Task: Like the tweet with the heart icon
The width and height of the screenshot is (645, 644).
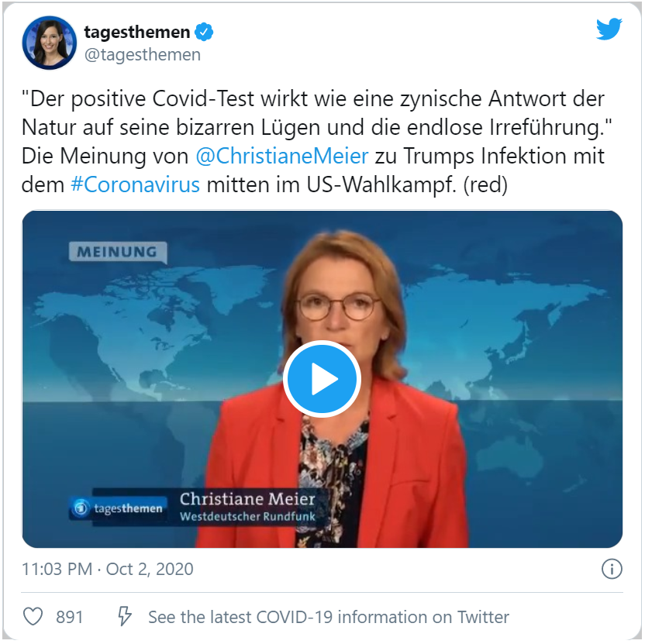Action: point(33,617)
